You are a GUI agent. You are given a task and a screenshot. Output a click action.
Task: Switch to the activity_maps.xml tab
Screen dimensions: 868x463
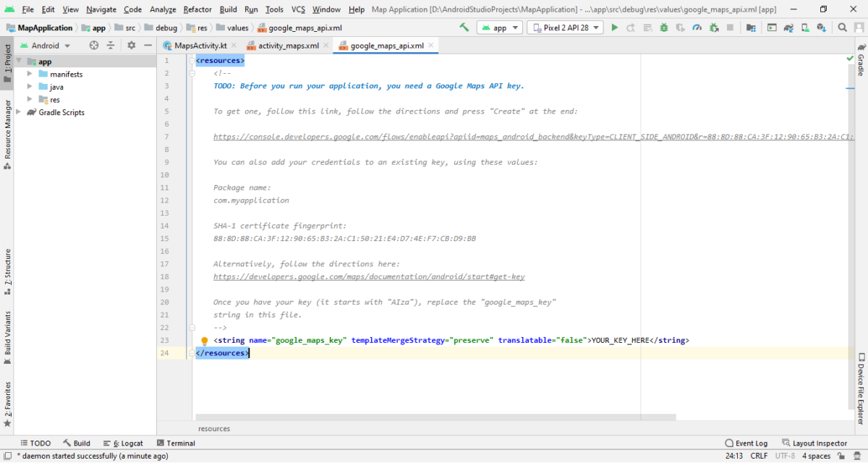[282, 44]
